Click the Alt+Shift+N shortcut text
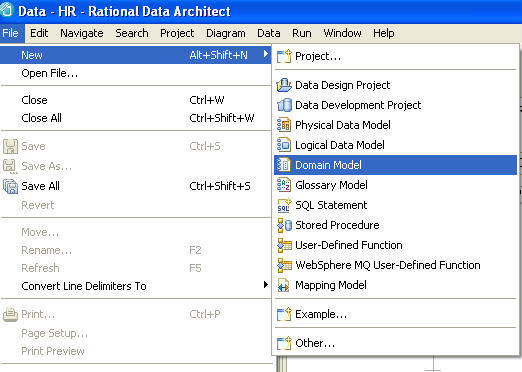 [x=218, y=55]
